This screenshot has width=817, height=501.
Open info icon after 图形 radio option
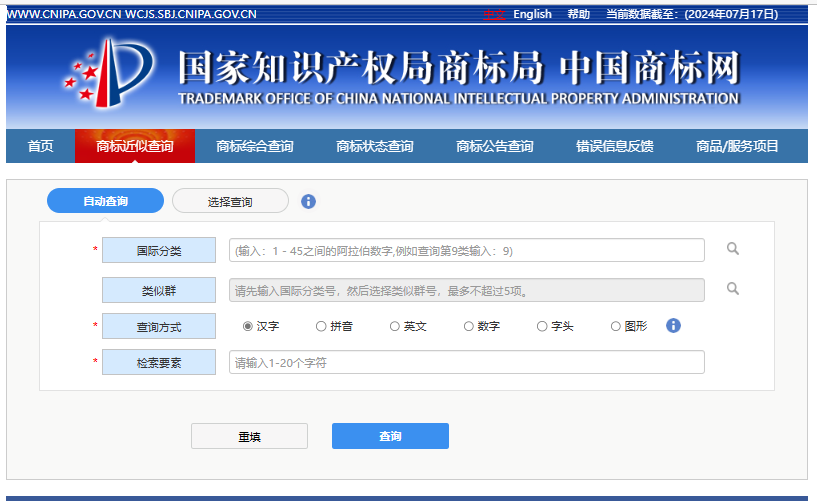pos(673,325)
